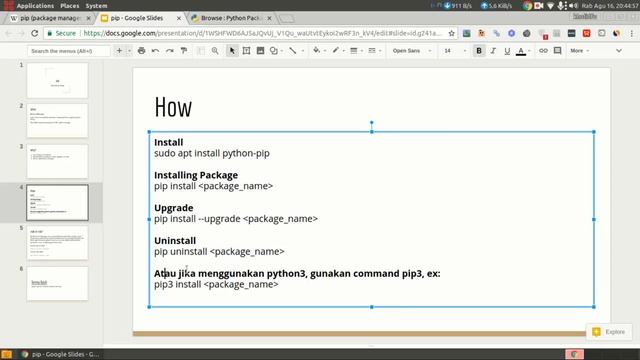Click the 'sudo apt install python-pip' line
The image size is (640, 360).
pyautogui.click(x=212, y=153)
